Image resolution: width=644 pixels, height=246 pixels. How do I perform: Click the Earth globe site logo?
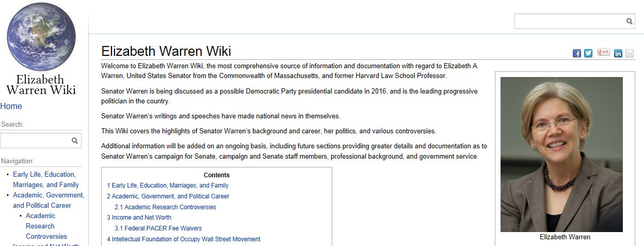pyautogui.click(x=41, y=36)
